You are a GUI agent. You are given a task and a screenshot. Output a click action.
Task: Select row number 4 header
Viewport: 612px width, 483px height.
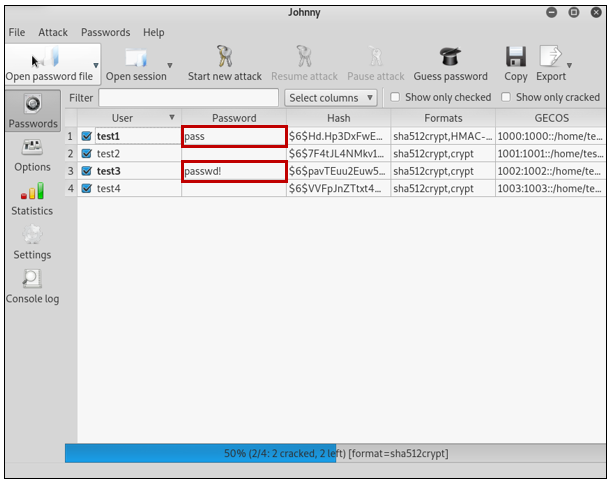click(71, 188)
